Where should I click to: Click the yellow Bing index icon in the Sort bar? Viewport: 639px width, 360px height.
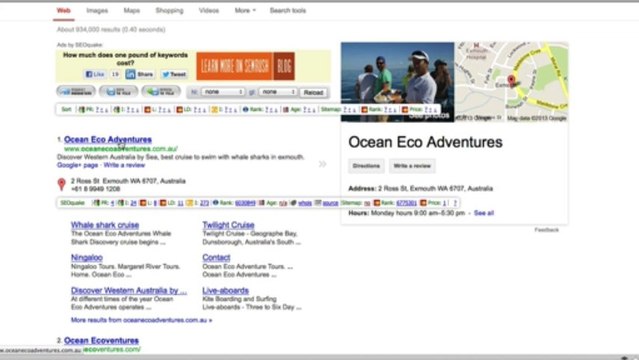pos(214,109)
